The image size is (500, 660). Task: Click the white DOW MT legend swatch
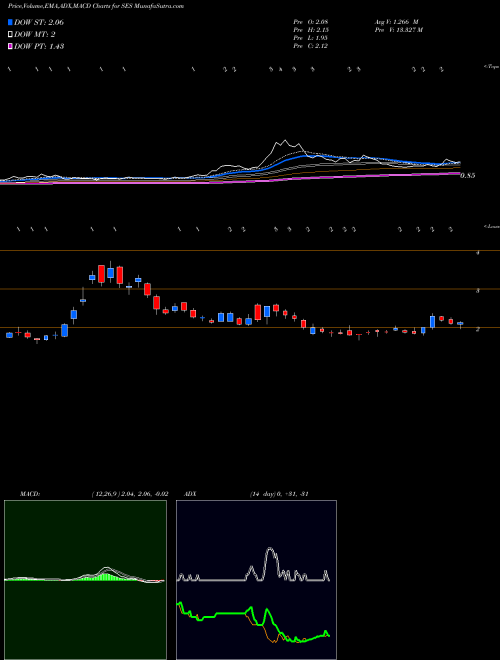click(10, 34)
